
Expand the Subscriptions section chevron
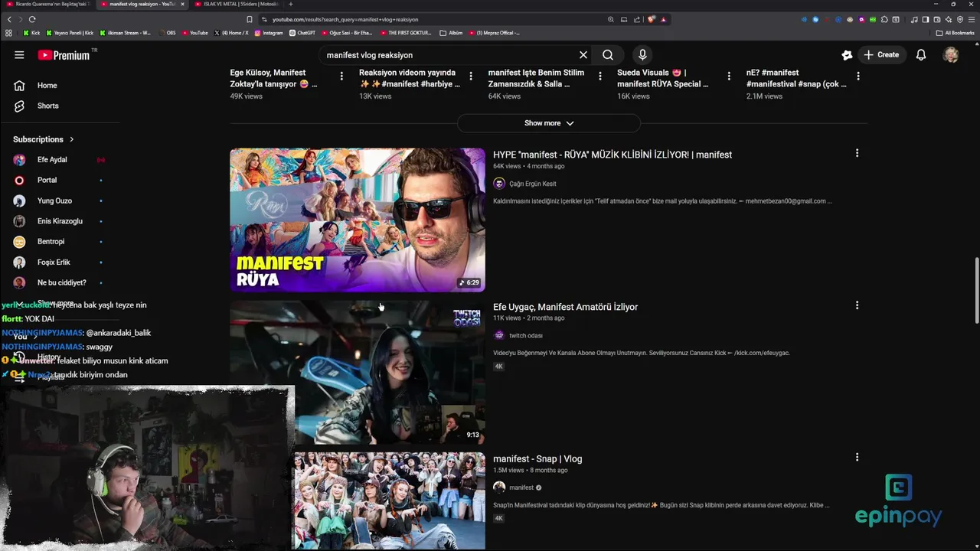click(72, 139)
